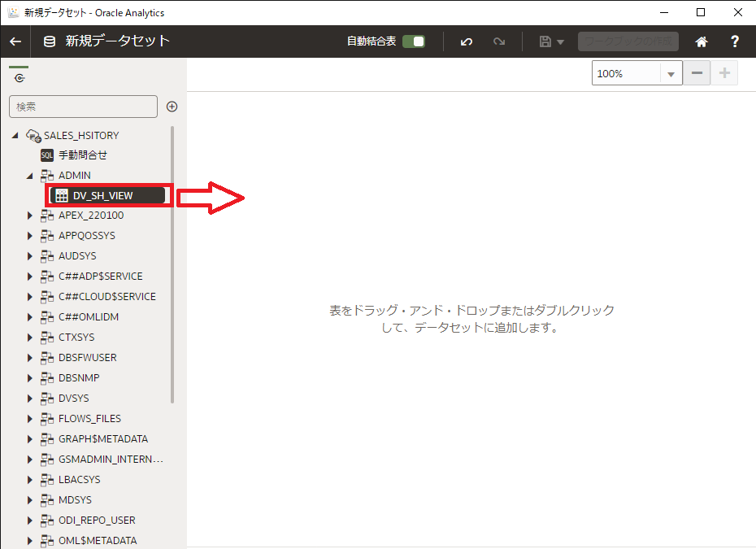The image size is (756, 549).
Task: Click the back arrow in header
Action: pyautogui.click(x=15, y=41)
